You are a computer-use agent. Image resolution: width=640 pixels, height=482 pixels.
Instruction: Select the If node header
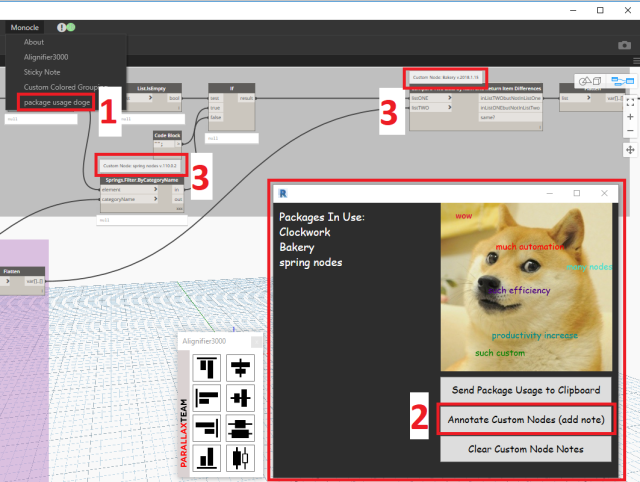[x=232, y=88]
